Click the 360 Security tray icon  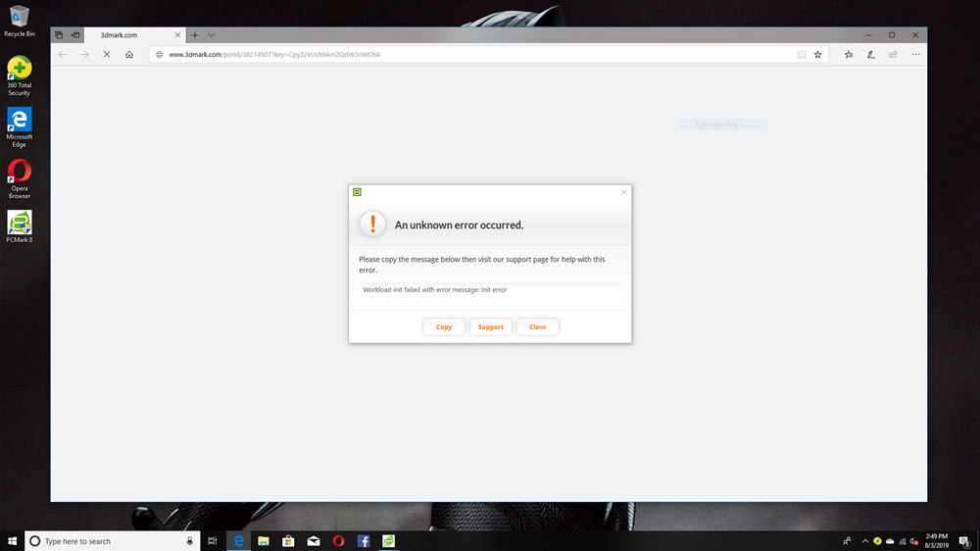click(877, 541)
